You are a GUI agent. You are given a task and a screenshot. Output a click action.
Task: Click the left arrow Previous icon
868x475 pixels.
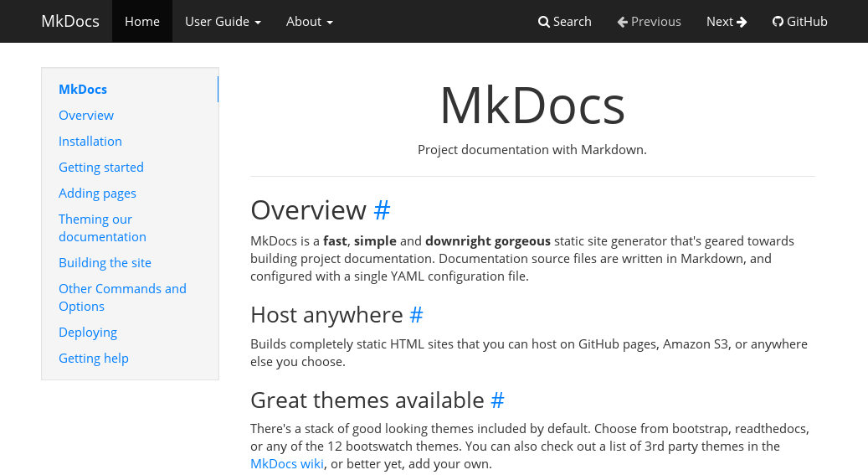pos(623,22)
